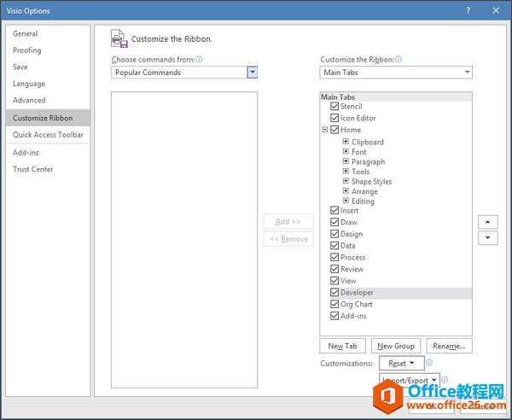
Task: Toggle the Data tab checkbox
Action: tap(335, 245)
